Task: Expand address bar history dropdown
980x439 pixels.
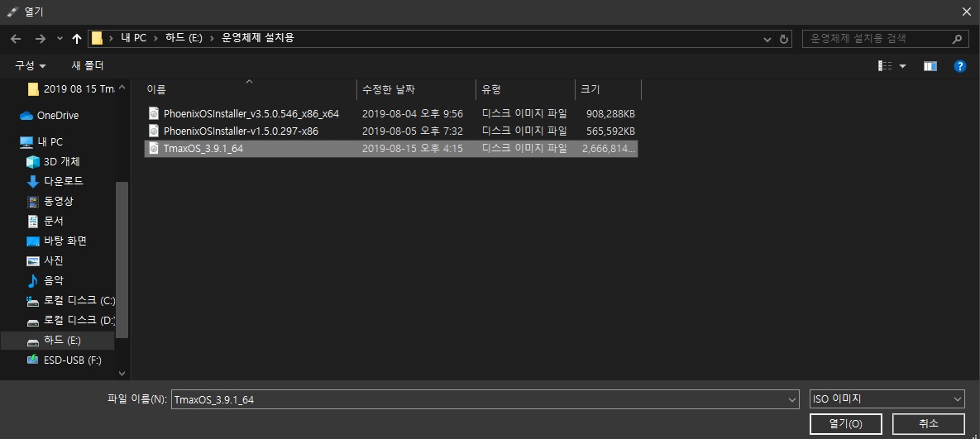Action: pos(767,39)
